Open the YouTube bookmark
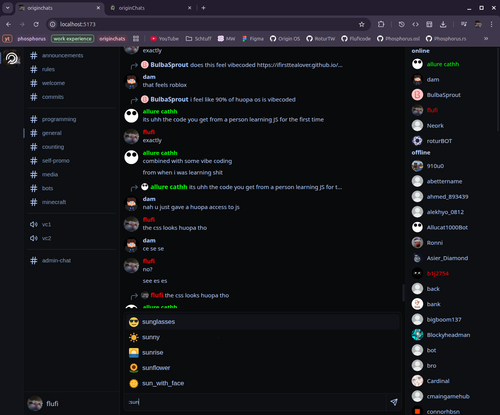The image size is (500, 415). [x=165, y=39]
